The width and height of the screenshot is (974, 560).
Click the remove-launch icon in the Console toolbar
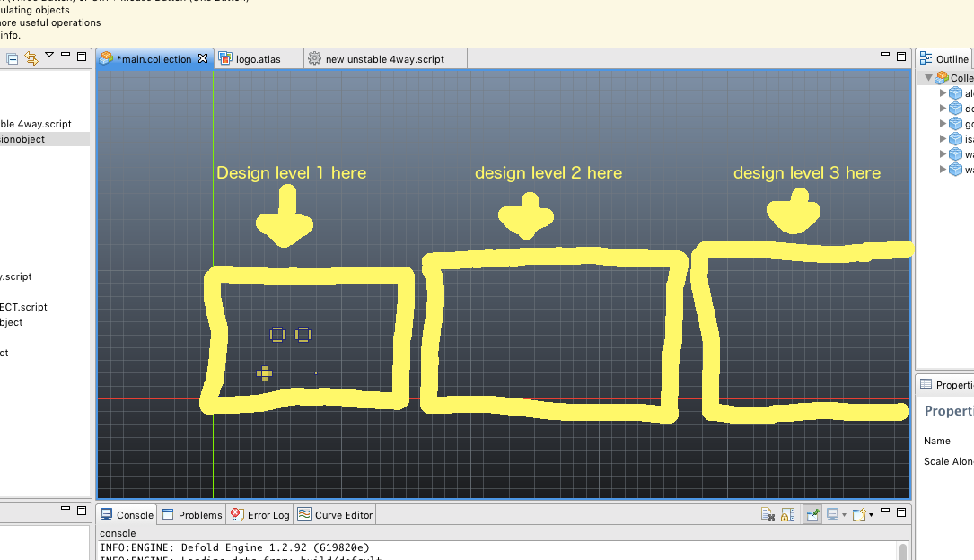tap(768, 513)
